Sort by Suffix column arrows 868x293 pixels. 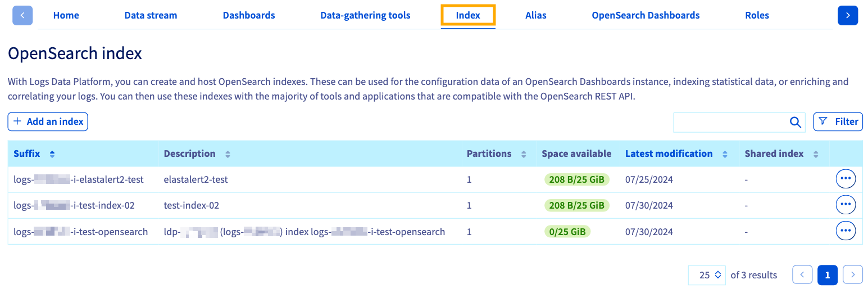tap(52, 154)
